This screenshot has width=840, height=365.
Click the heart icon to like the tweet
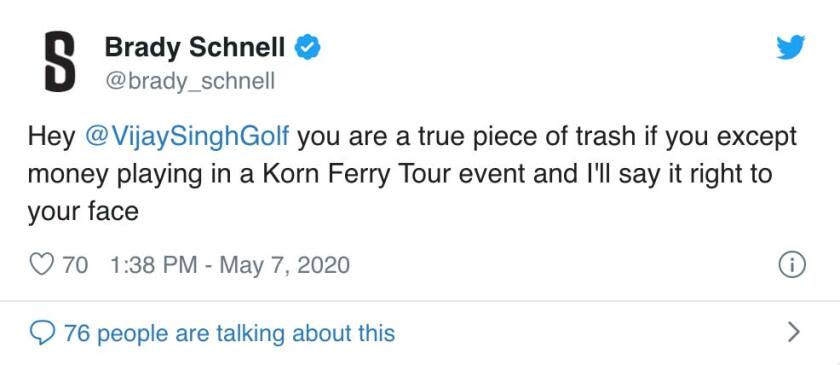pyautogui.click(x=41, y=265)
